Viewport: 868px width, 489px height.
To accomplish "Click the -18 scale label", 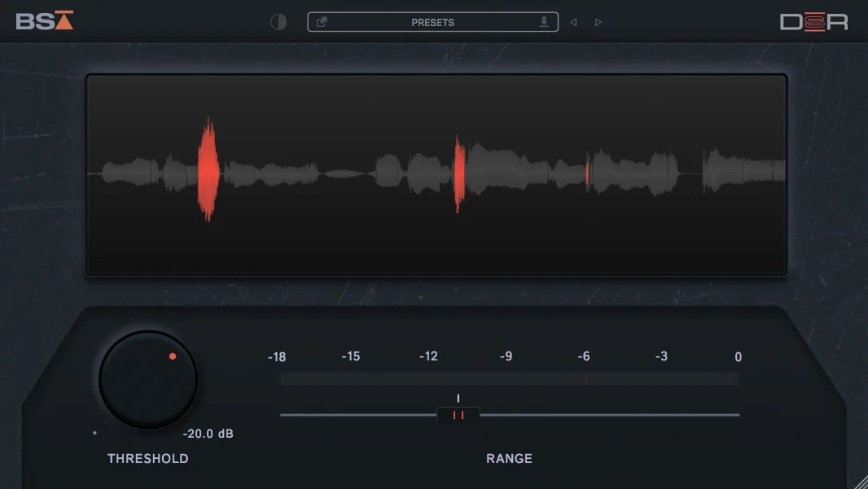I will coord(277,357).
